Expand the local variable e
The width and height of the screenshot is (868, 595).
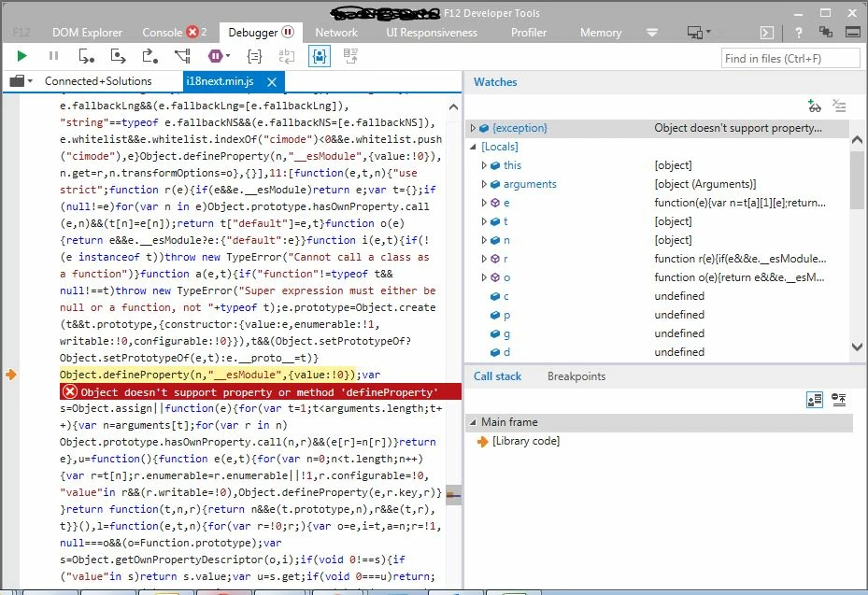coord(483,203)
